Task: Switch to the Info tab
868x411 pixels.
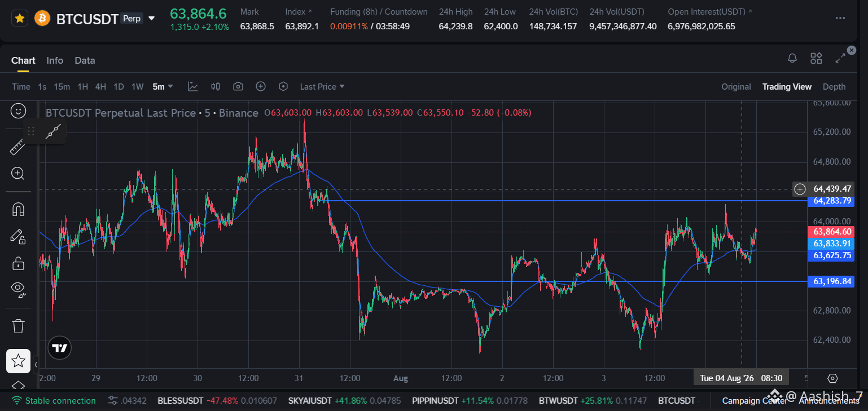Action: [x=55, y=60]
